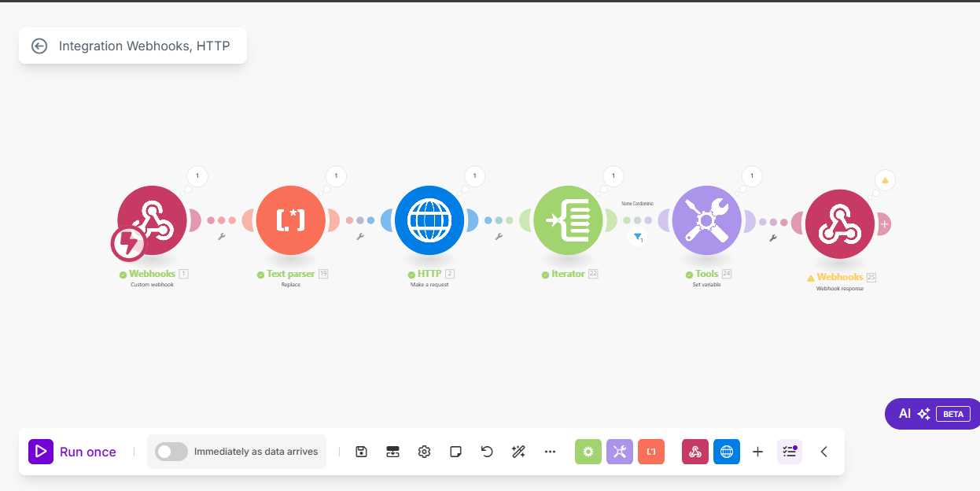Click the orange Text parser favorite

pyautogui.click(x=651, y=452)
